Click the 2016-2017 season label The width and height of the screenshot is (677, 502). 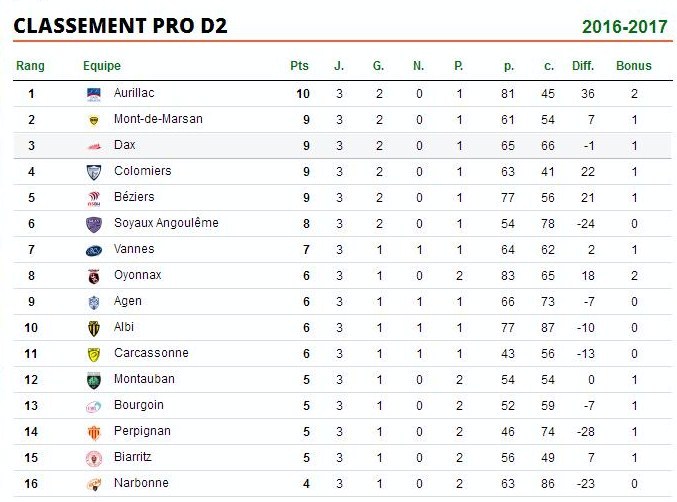tap(624, 27)
